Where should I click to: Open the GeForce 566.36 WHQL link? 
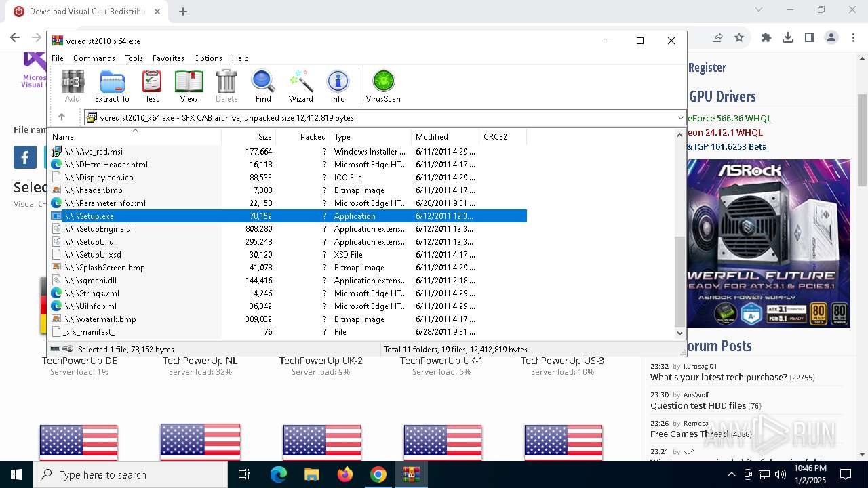click(730, 118)
